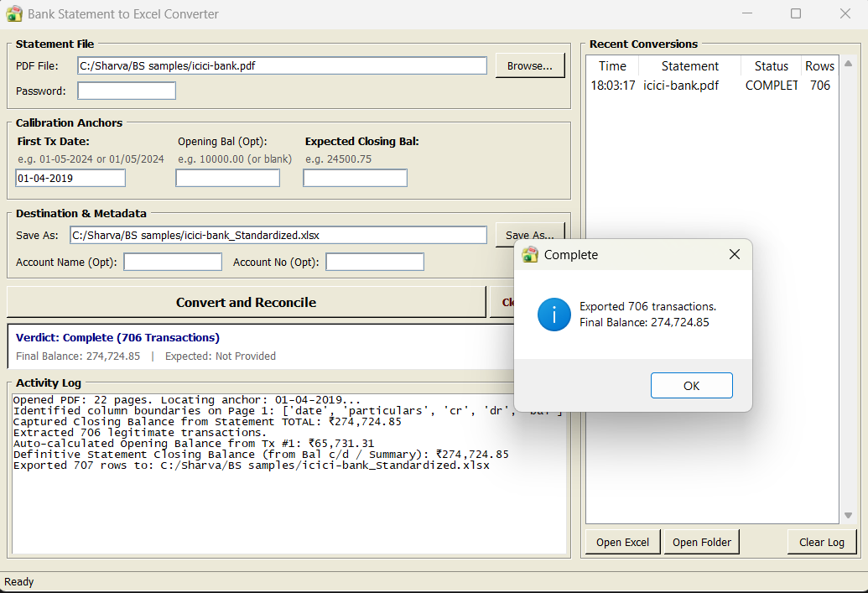Click the Complete dialog's app icon
The width and height of the screenshot is (868, 593).
click(x=530, y=255)
